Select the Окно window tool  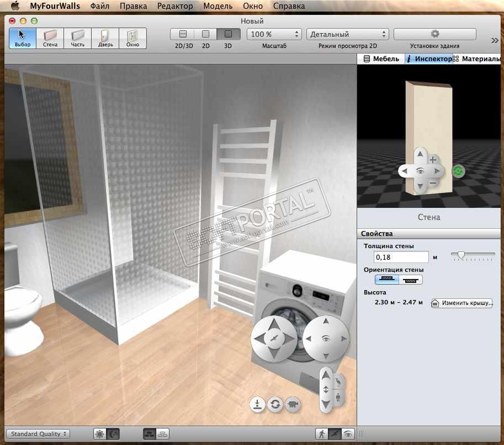[132, 38]
